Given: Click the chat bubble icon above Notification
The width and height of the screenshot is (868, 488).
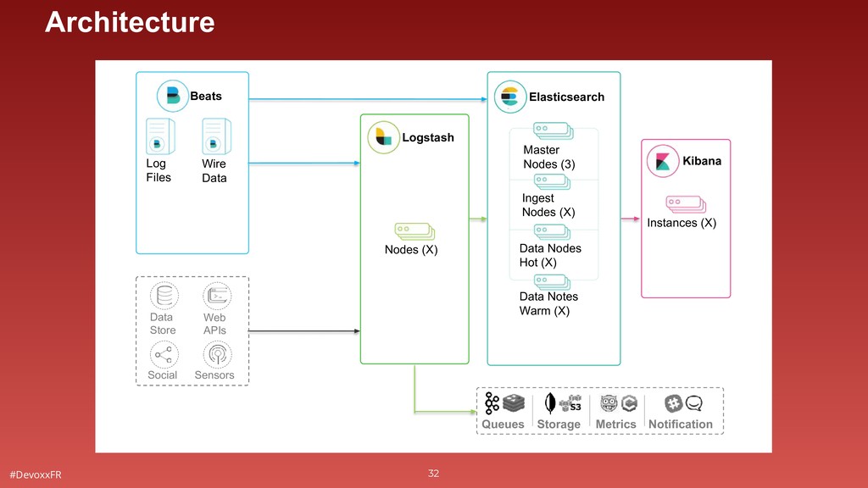Looking at the screenshot, I should (694, 403).
